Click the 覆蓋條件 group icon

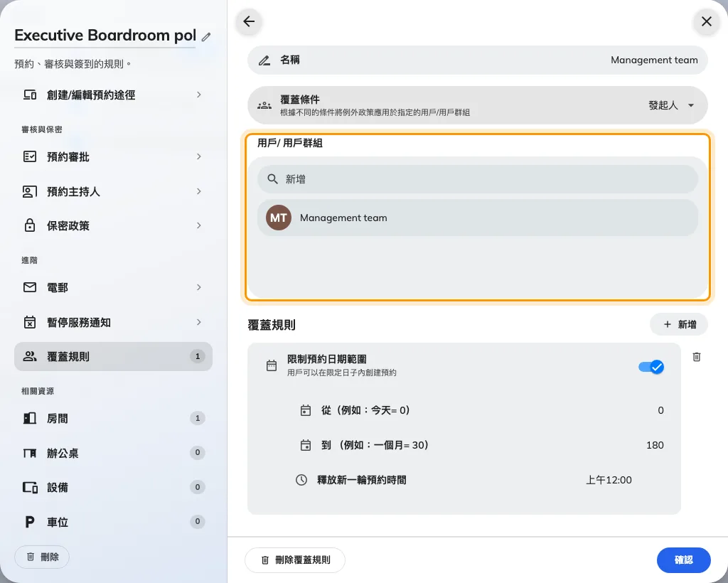(x=264, y=105)
